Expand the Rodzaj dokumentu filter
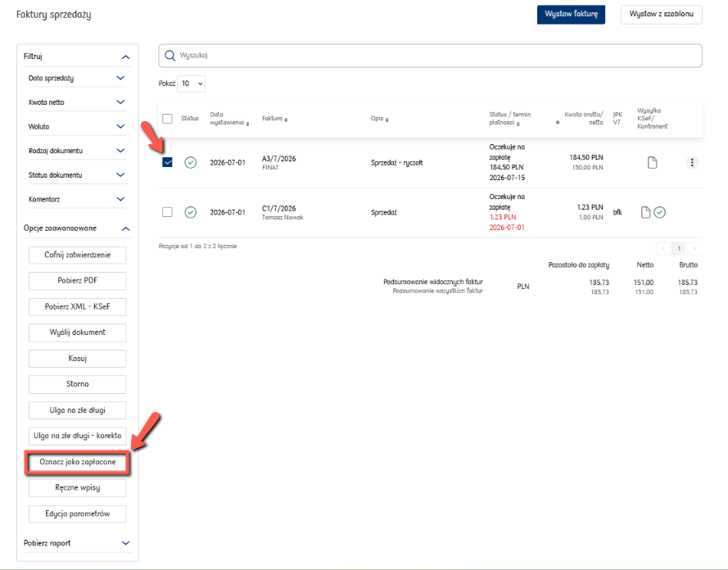 coord(120,151)
